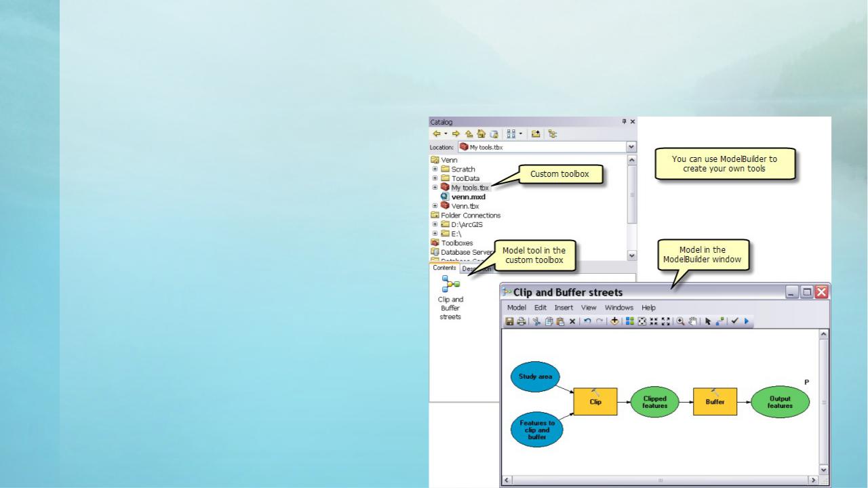Click the Delete X icon
Image resolution: width=868 pixels, height=488 pixels.
click(x=572, y=321)
